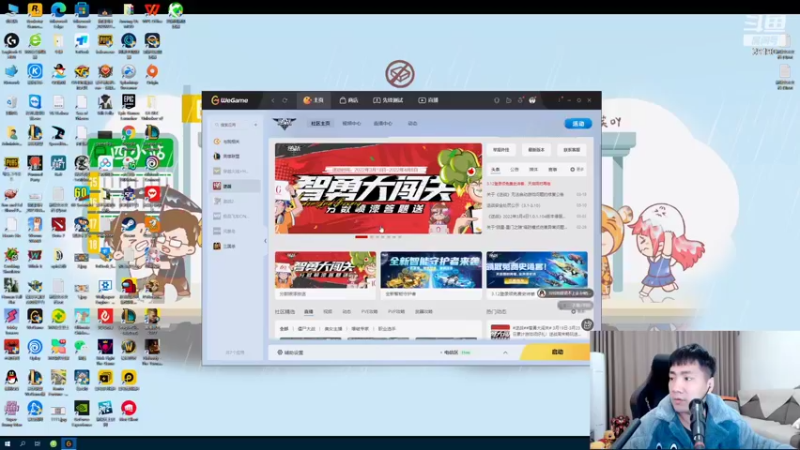Viewport: 800px width, 450px height.
Task: Open the Windows Start menu
Action: (x=7, y=444)
